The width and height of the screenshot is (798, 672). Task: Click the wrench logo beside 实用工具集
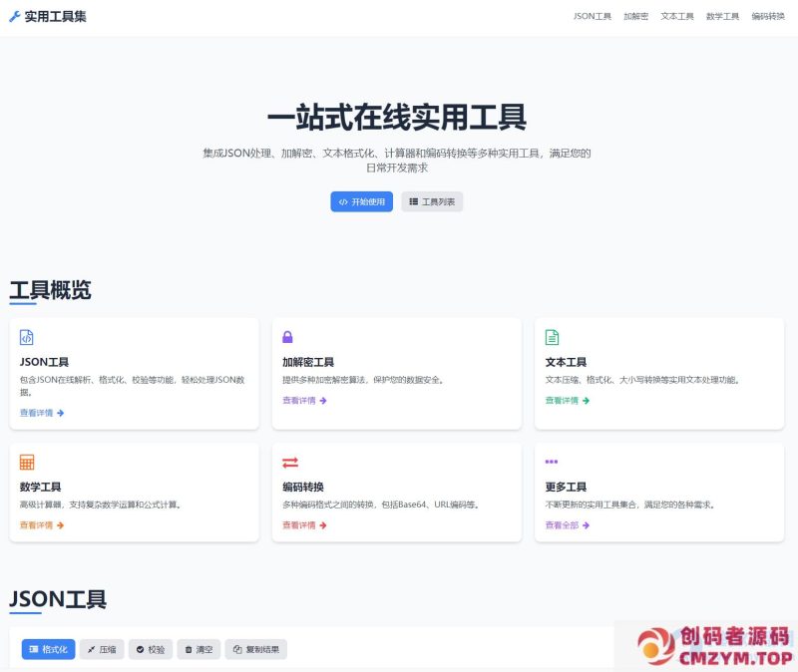tap(17, 15)
